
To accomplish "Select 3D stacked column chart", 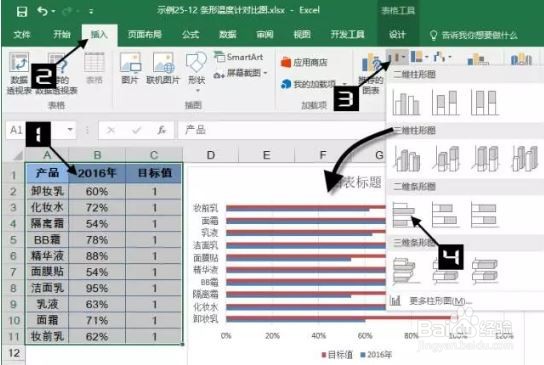I will [446, 159].
